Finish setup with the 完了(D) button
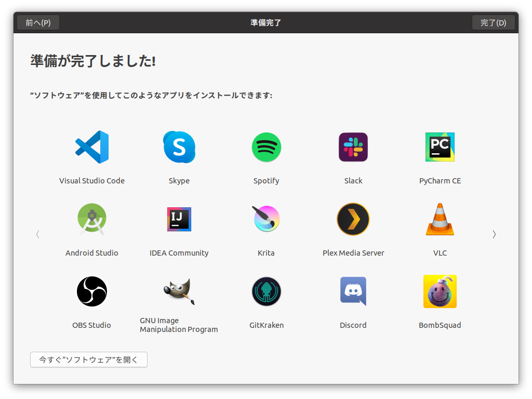Viewport: 532px width, 399px height. 494,23
